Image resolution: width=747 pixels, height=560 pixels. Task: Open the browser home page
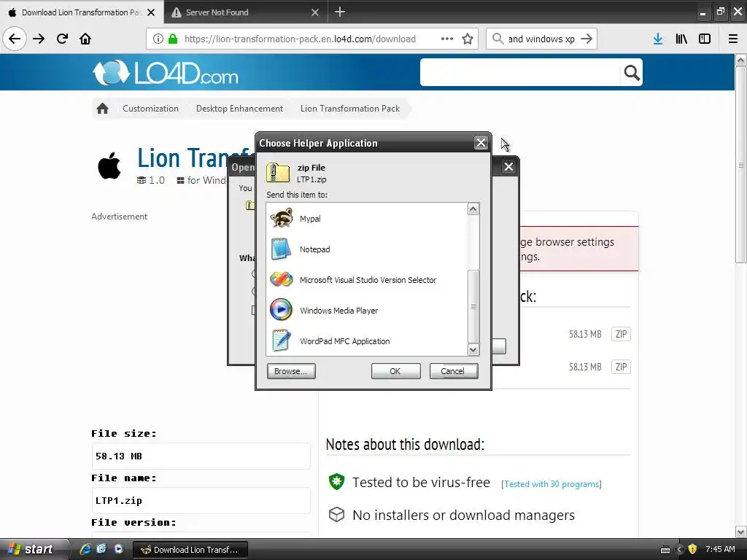[x=85, y=39]
